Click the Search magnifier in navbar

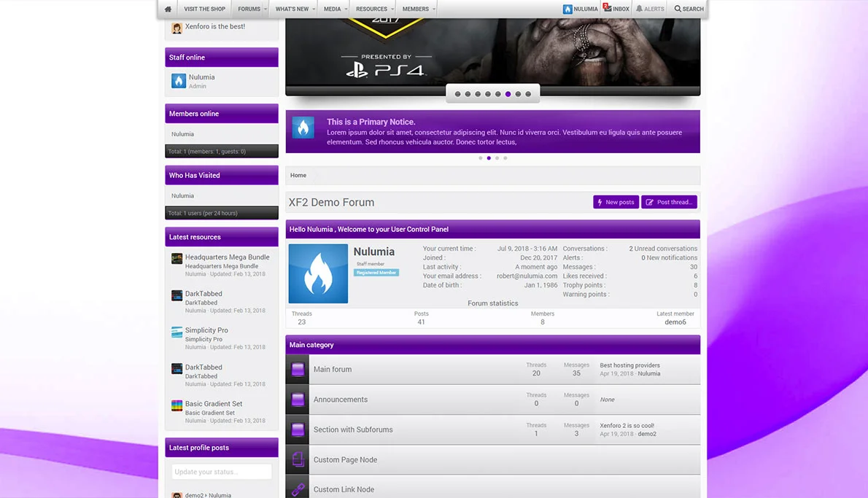coord(678,9)
